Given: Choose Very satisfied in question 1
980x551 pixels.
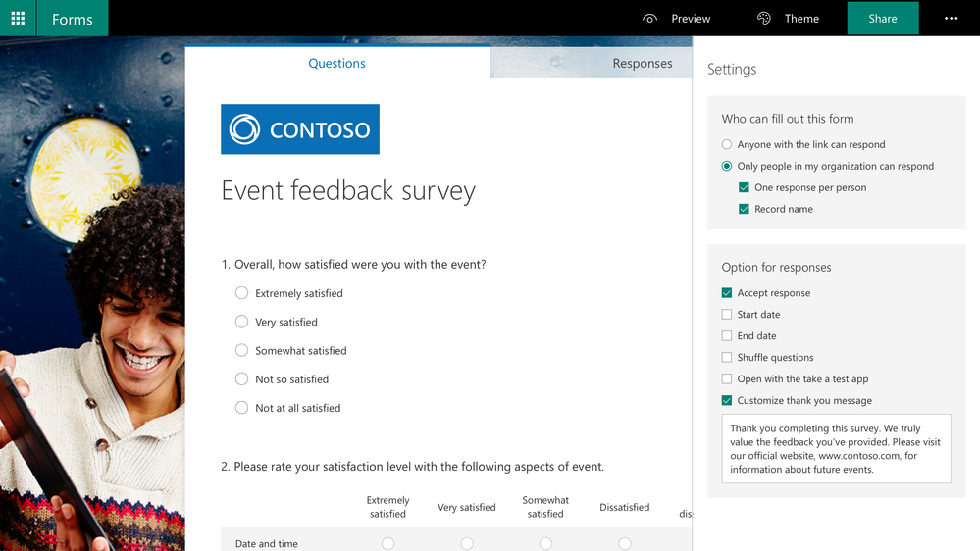Looking at the screenshot, I should (242, 322).
